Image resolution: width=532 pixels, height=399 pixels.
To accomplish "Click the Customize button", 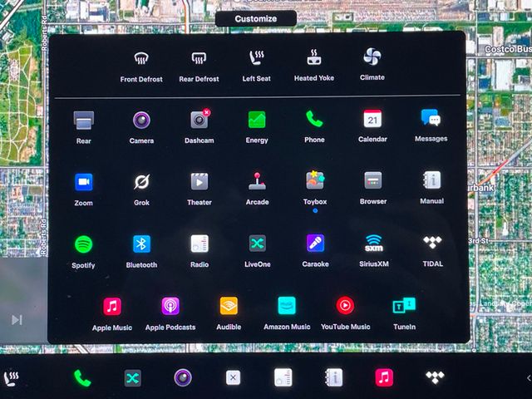I will point(255,19).
